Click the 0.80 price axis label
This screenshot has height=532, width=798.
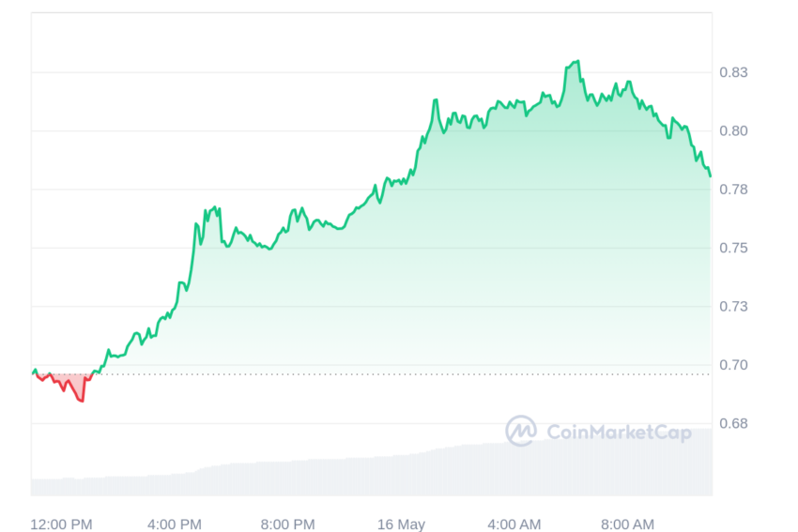[x=733, y=130]
